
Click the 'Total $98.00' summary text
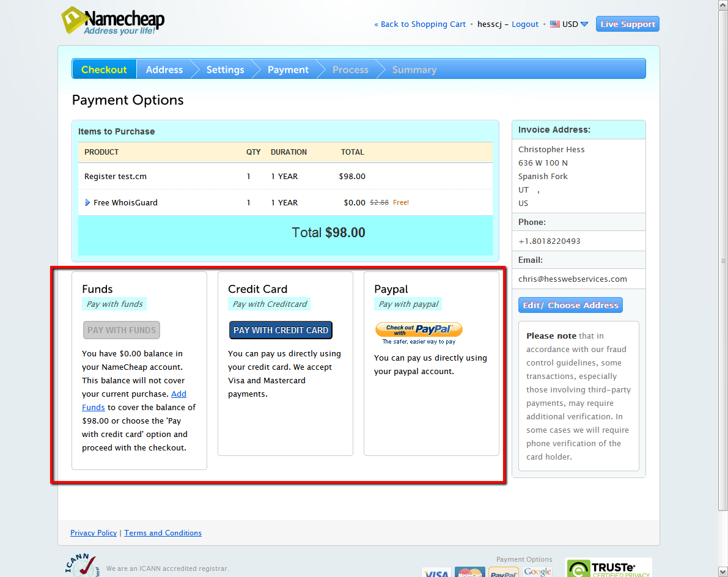tap(328, 232)
